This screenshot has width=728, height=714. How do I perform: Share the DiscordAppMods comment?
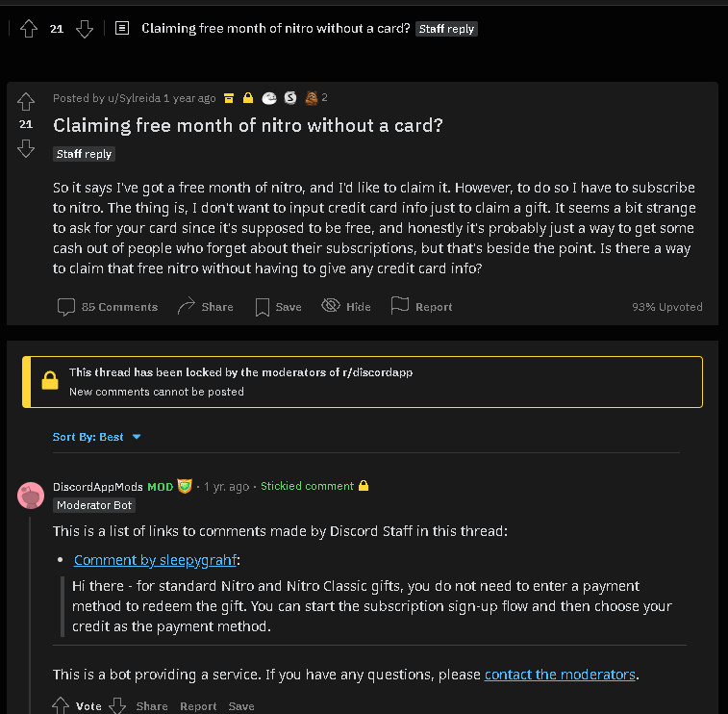(152, 706)
